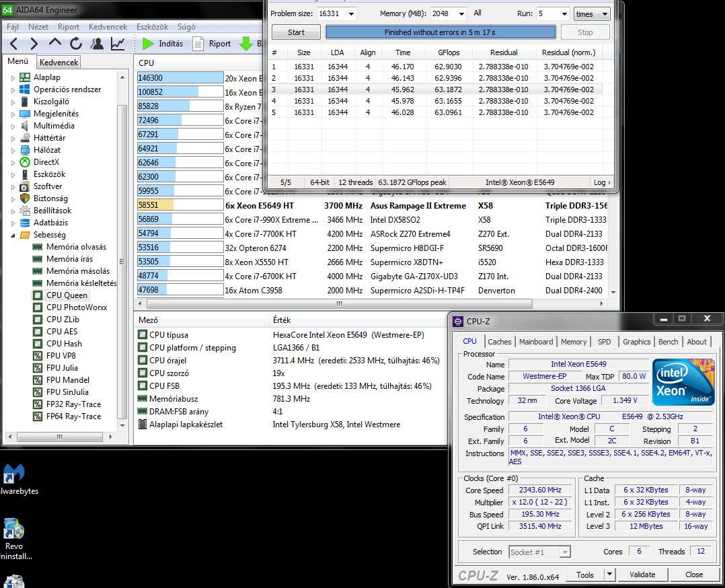The width and height of the screenshot is (725, 588).
Task: Select the FPU VP8 benchmark
Action: (x=61, y=355)
